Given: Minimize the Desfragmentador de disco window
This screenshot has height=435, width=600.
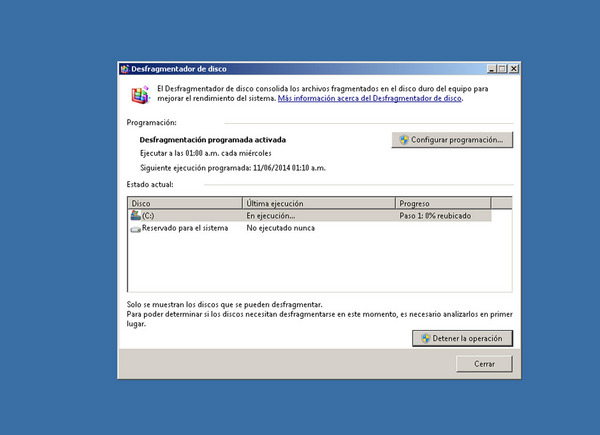Looking at the screenshot, I should pos(492,69).
